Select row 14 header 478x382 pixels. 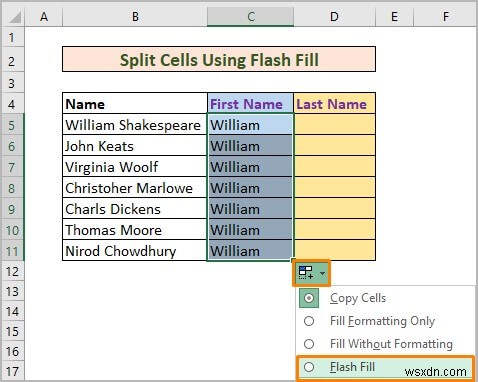tap(13, 311)
